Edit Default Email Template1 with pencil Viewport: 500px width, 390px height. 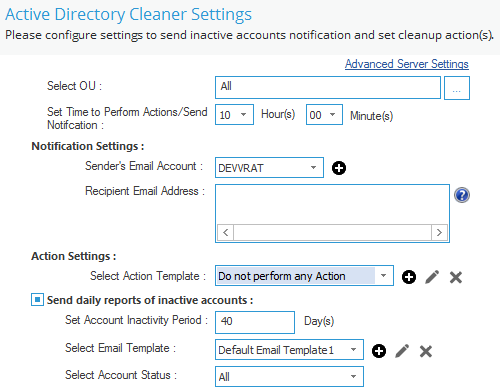tap(402, 351)
